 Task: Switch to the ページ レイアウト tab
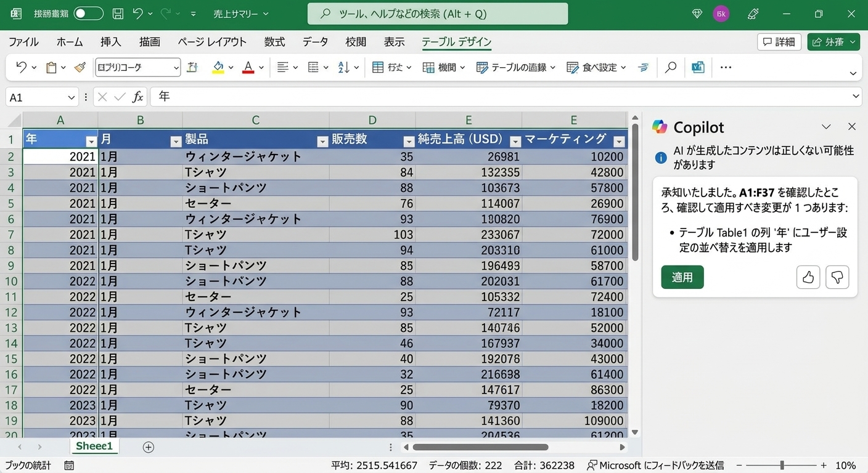coord(212,42)
